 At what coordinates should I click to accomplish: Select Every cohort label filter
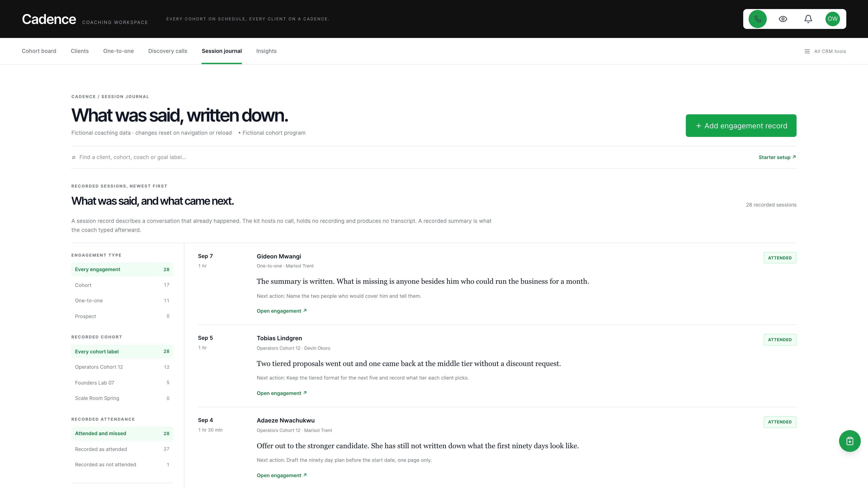tap(122, 351)
